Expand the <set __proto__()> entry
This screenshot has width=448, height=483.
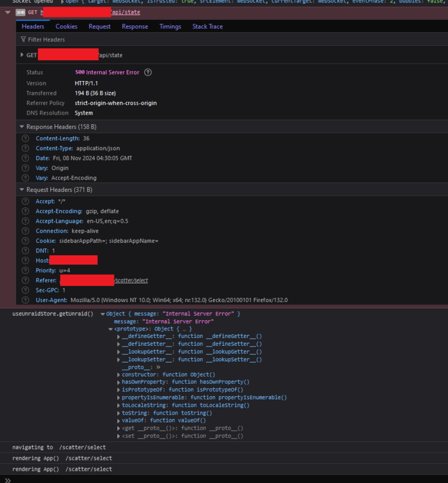(x=118, y=436)
